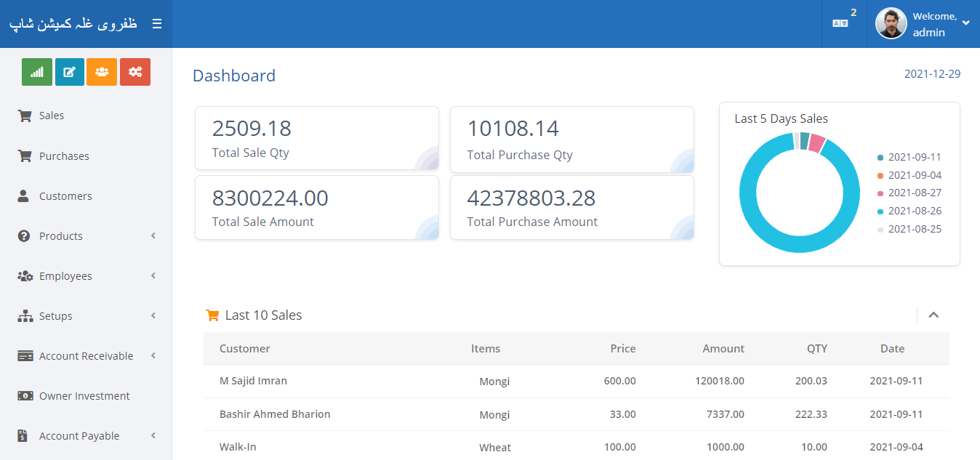
Task: Click the blue edit shortcut button
Action: (70, 72)
